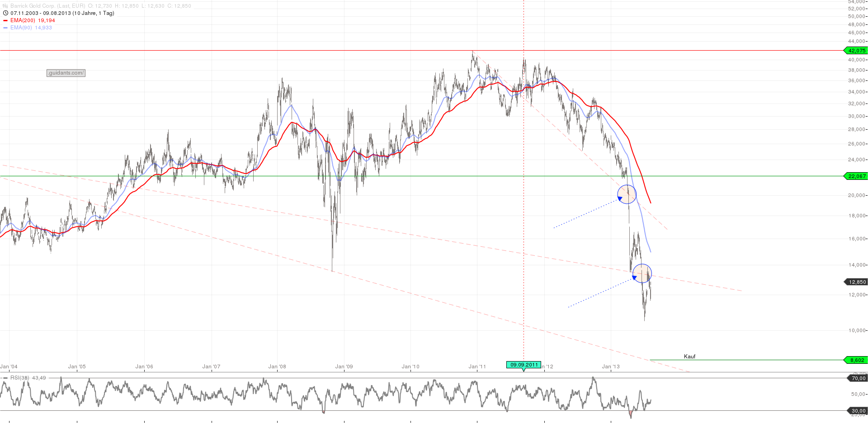Expand the 09.09.2011 date marker
This screenshot has height=423, width=868.
coord(524,364)
